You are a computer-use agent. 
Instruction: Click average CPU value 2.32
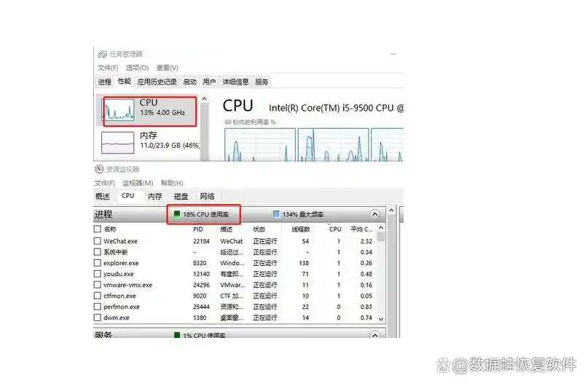(366, 241)
